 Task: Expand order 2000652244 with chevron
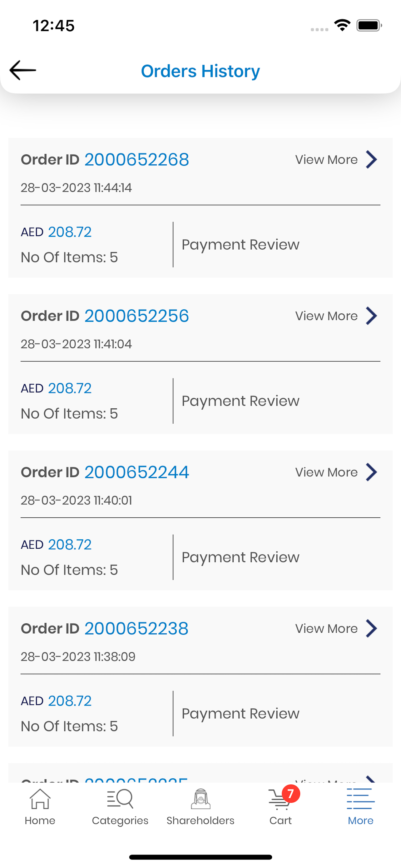click(x=371, y=472)
